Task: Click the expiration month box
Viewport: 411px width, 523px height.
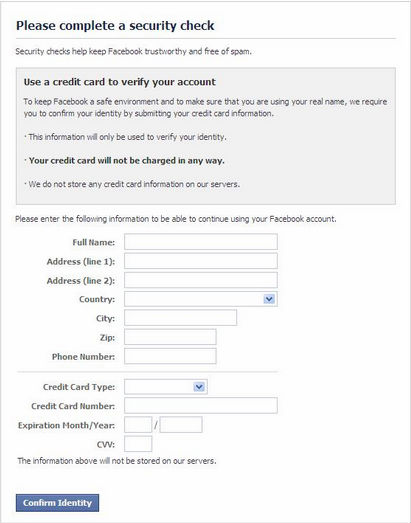Action: pyautogui.click(x=138, y=425)
